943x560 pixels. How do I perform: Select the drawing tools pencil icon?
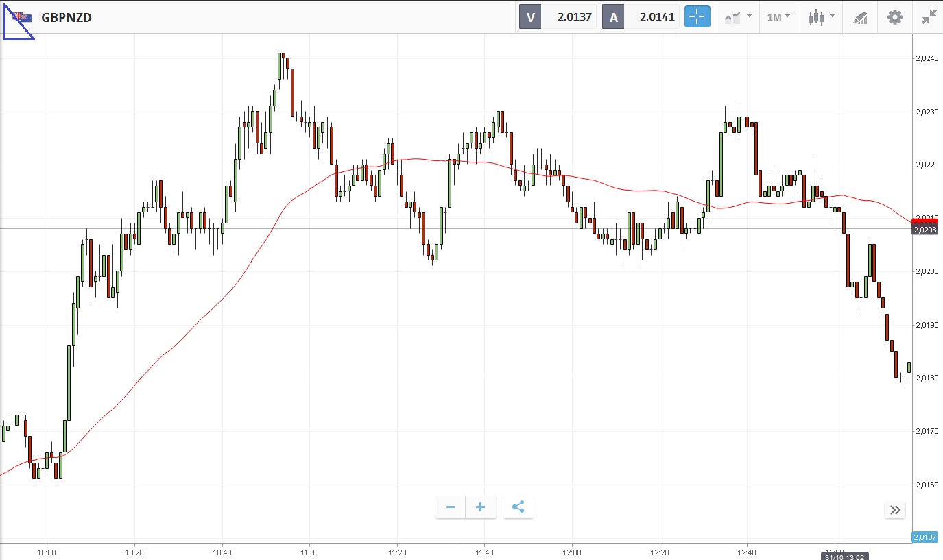coord(860,18)
